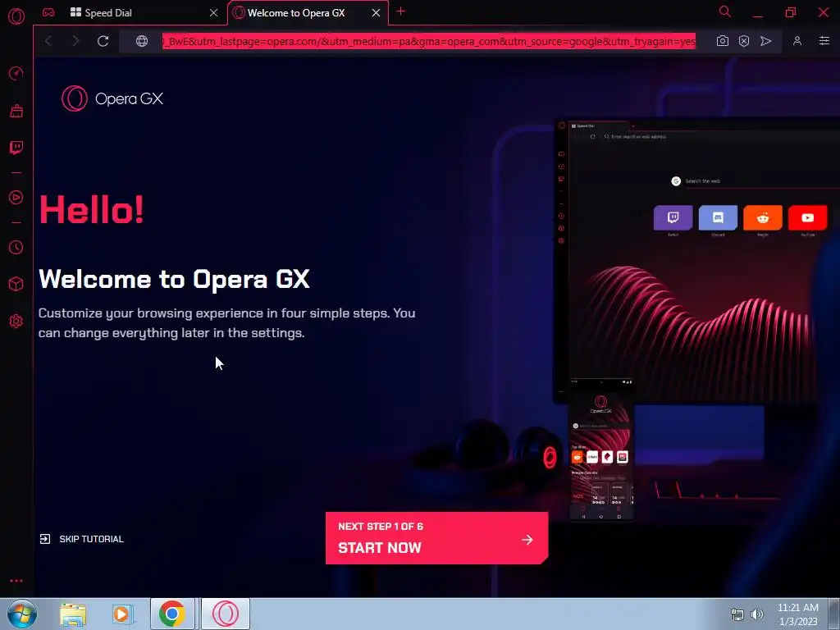This screenshot has width=840, height=630.
Task: Open the ad blocker shield icon
Action: pyautogui.click(x=744, y=41)
